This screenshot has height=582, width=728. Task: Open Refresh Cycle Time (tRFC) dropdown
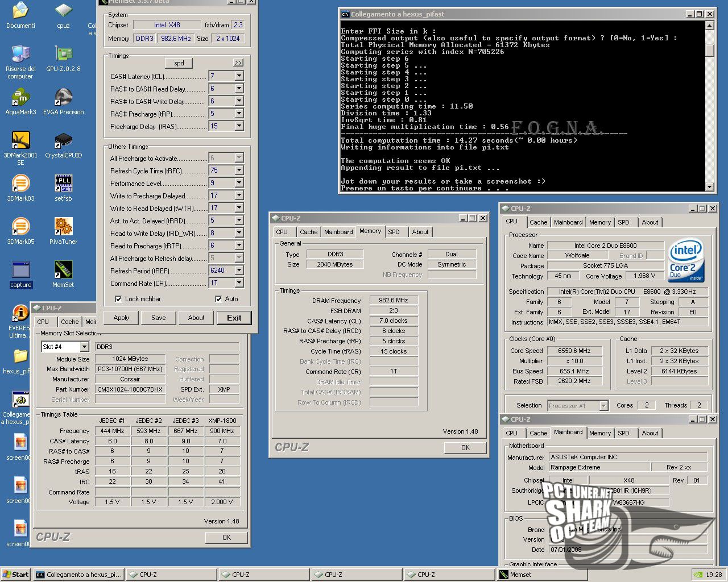click(239, 171)
